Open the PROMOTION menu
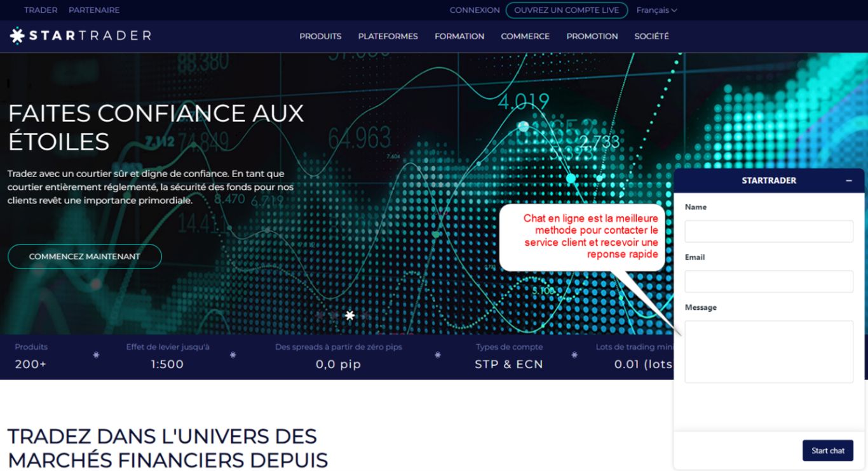Image resolution: width=868 pixels, height=471 pixels. [x=592, y=36]
